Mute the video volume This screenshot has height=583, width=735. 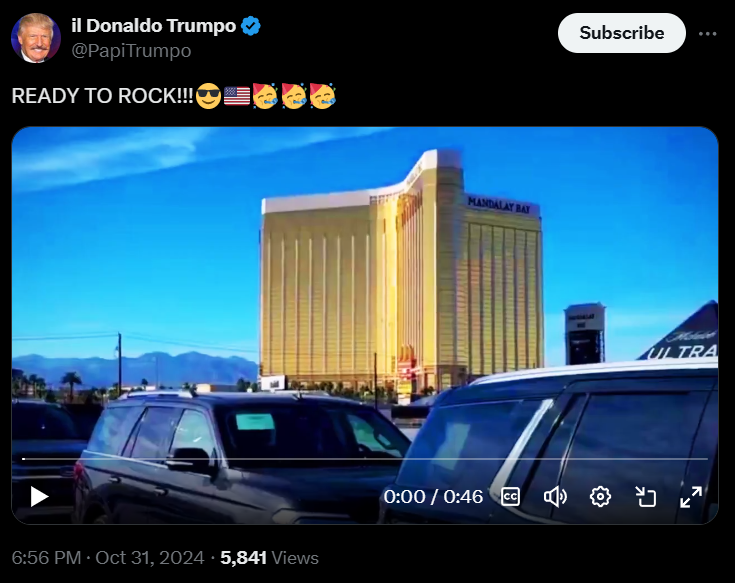pyautogui.click(x=555, y=497)
